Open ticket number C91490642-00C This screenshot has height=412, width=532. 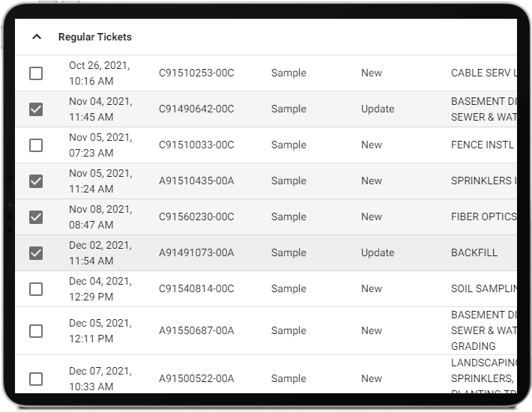tap(196, 109)
